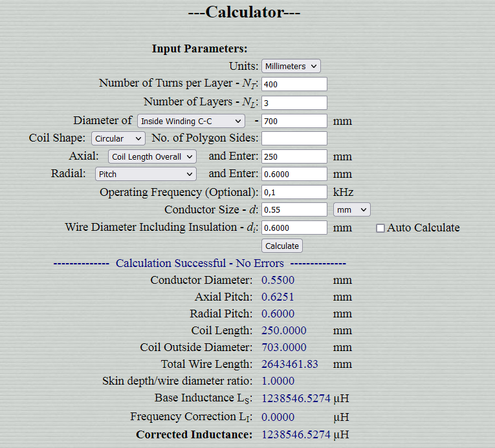Click the Number of Layers input field

[x=294, y=103]
